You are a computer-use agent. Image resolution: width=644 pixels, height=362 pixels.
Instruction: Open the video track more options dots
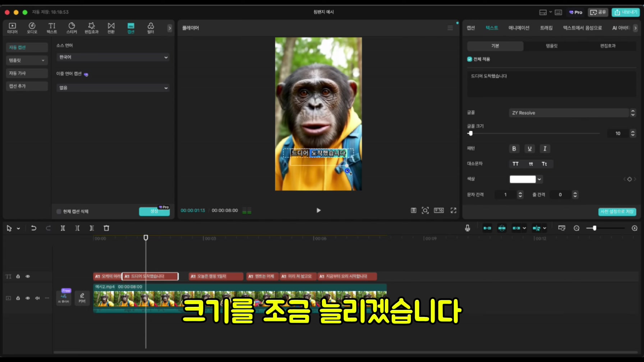[47, 298]
